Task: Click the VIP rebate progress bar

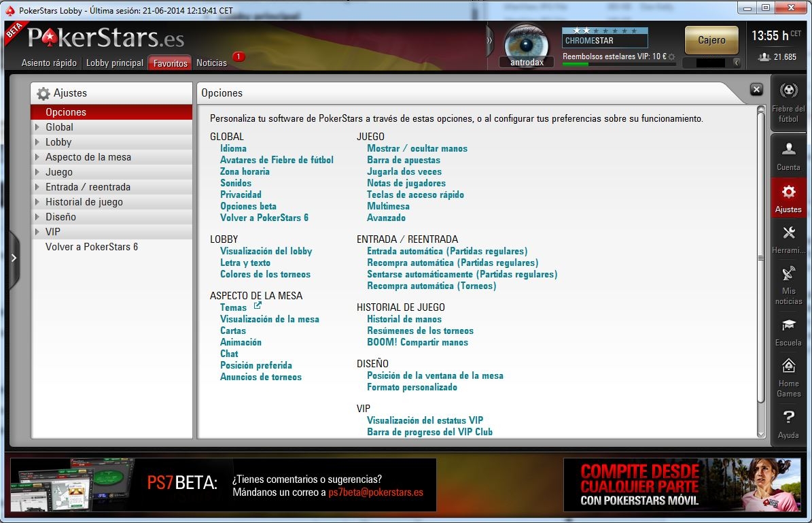Action: (619, 65)
